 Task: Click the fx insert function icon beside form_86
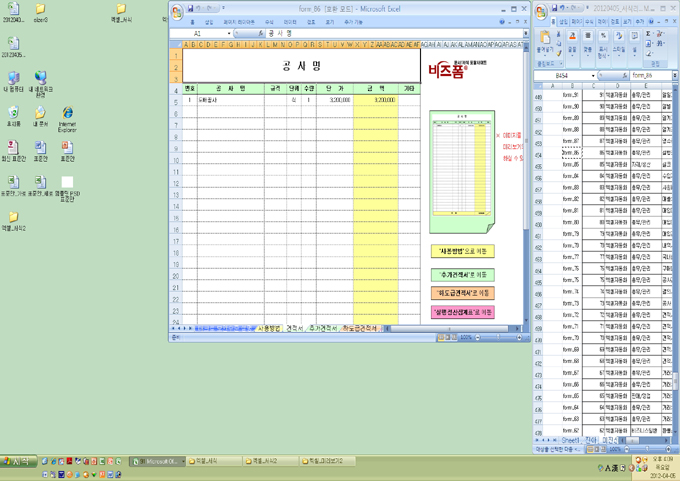click(x=625, y=75)
